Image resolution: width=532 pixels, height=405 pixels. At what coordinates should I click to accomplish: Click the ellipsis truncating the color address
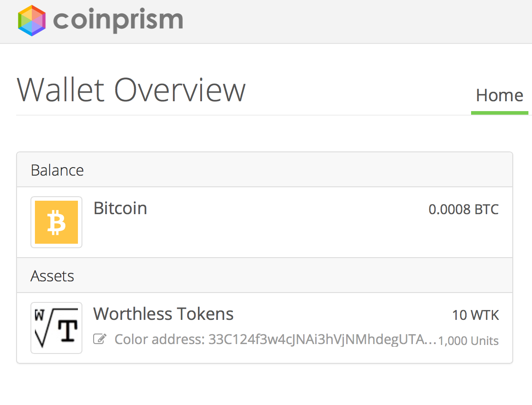430,342
